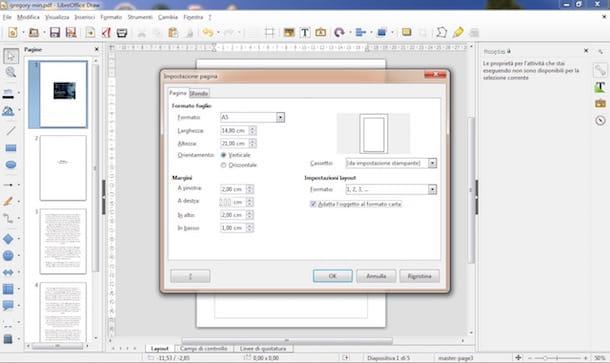Click the Ripristina button

(x=419, y=276)
